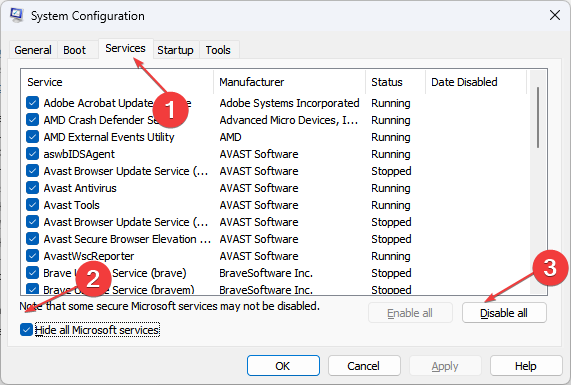Open the Boot tab
The image size is (571, 385).
pos(75,50)
